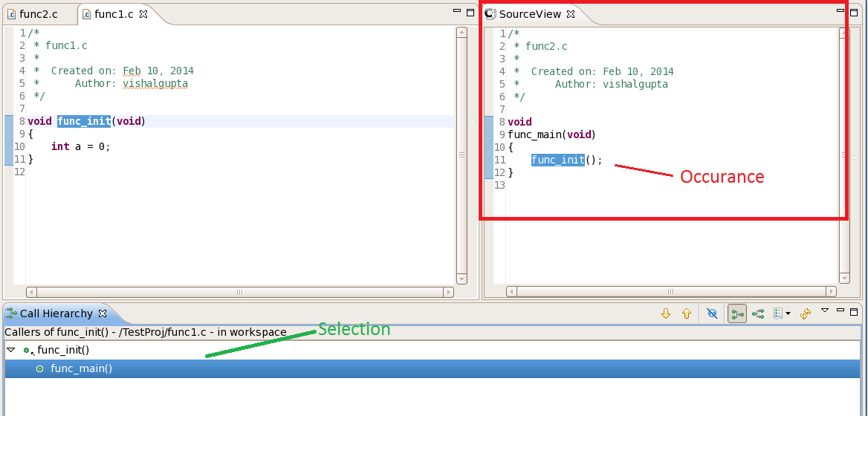Toggle the Hide Variables filter icon
The image size is (868, 468).
[x=712, y=314]
